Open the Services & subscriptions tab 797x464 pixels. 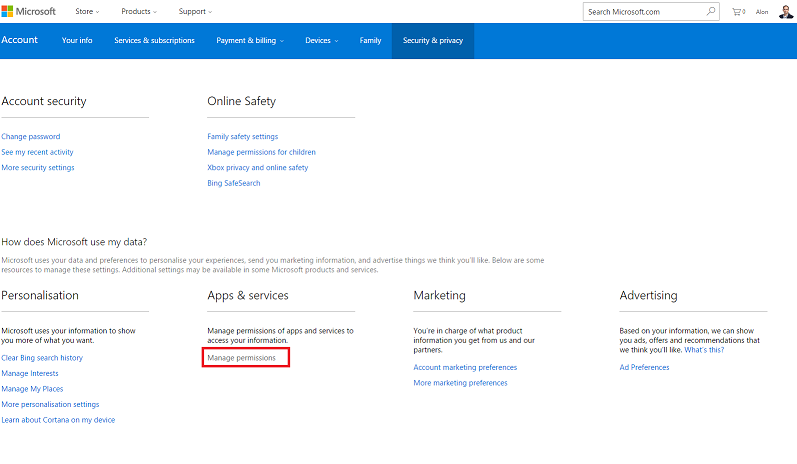click(x=154, y=40)
